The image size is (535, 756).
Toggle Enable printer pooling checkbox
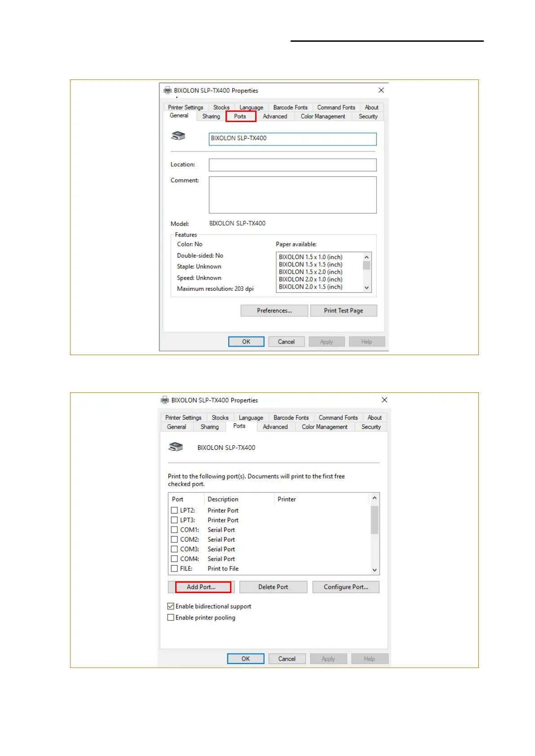click(171, 617)
